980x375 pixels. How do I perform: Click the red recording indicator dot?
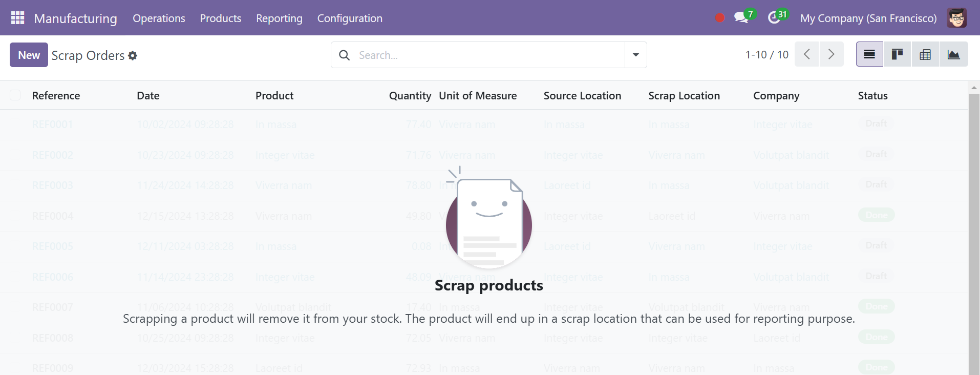(720, 18)
